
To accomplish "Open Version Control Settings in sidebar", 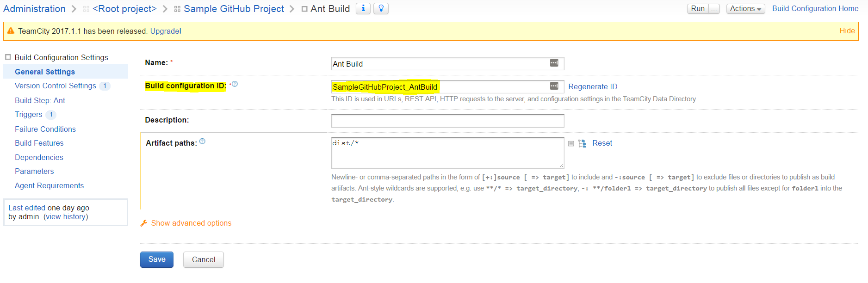I will (x=56, y=86).
